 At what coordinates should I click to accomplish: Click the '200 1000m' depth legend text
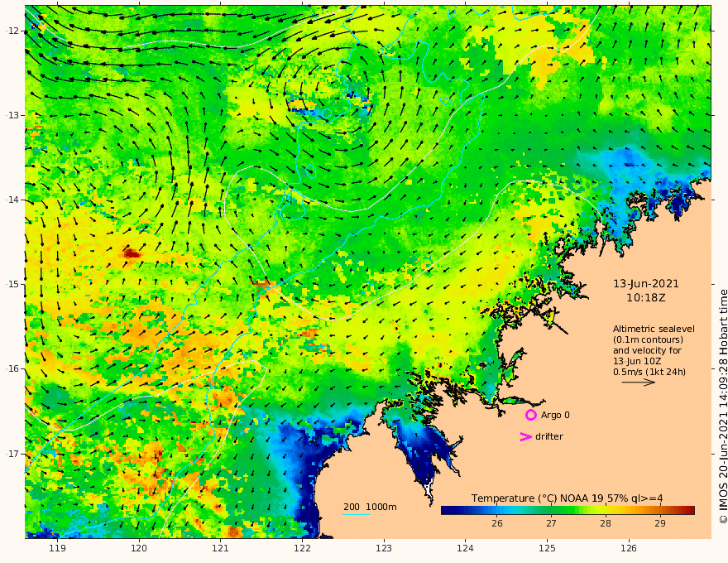click(x=370, y=507)
